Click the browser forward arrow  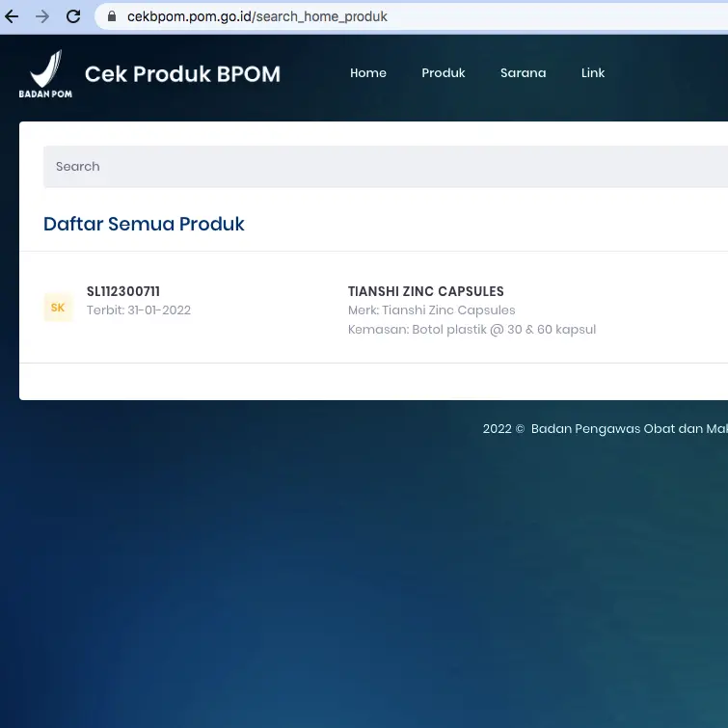[x=42, y=16]
